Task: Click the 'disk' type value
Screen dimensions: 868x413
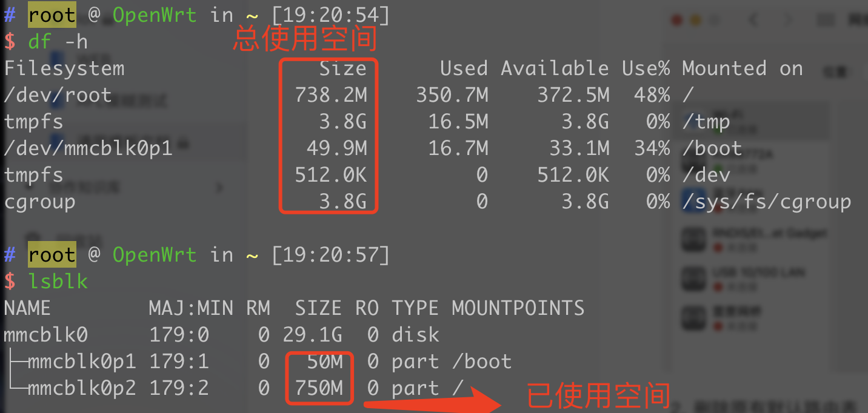Action: tap(415, 335)
